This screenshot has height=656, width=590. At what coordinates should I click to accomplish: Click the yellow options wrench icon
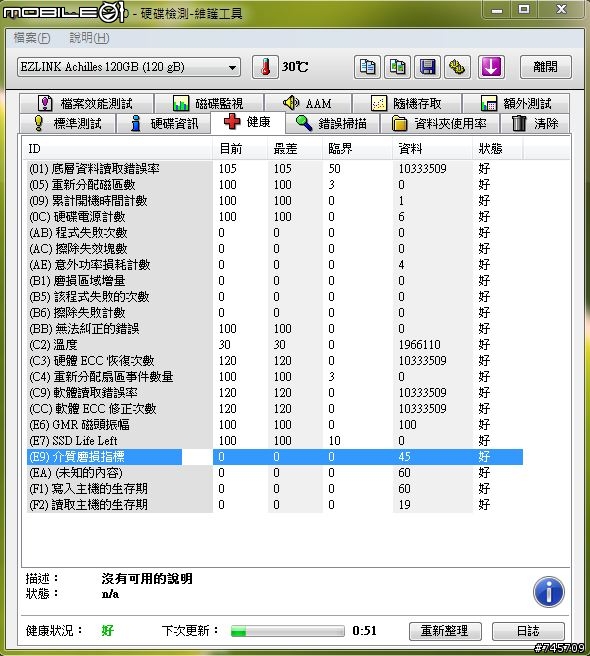457,67
